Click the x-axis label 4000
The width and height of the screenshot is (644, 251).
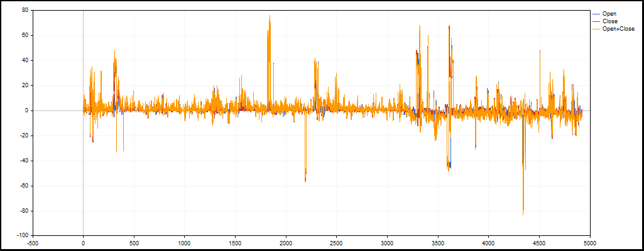[488, 243]
